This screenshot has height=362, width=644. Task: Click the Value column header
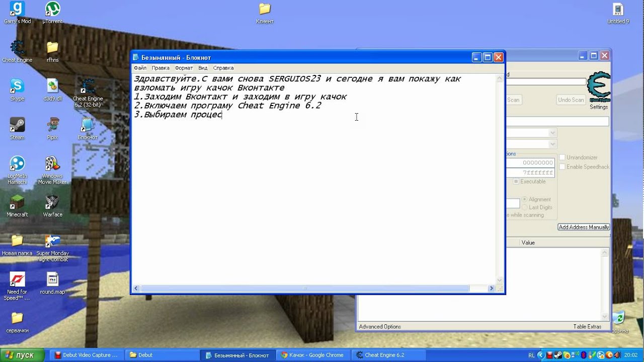pos(528,243)
